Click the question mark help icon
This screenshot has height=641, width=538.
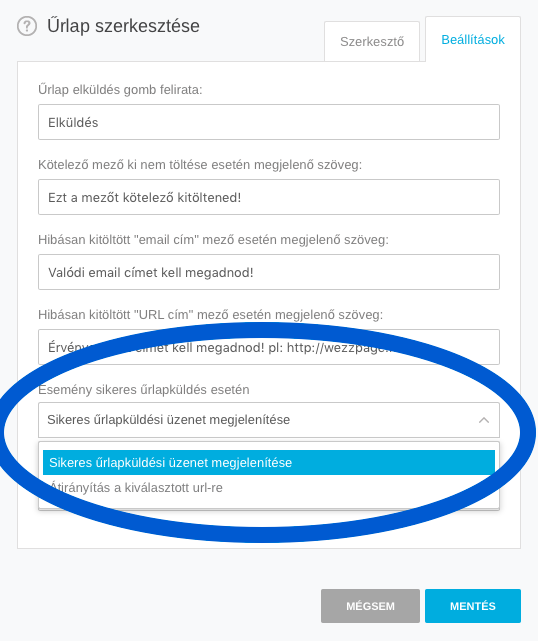pos(27,26)
